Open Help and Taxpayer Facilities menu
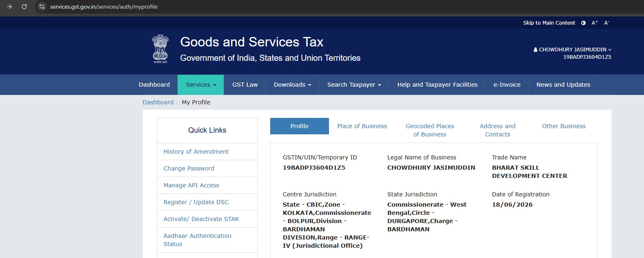Image resolution: width=644 pixels, height=258 pixels. click(438, 85)
